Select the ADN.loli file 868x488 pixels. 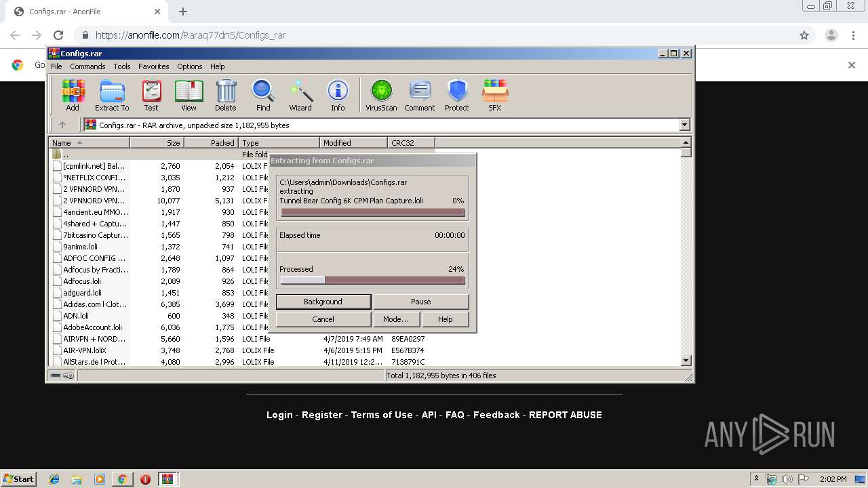pyautogui.click(x=75, y=316)
